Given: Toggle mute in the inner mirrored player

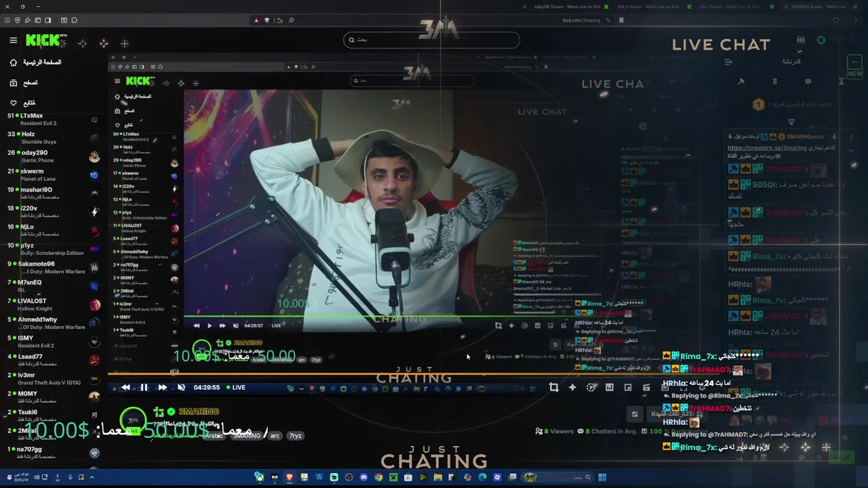Looking at the screenshot, I should [235, 326].
